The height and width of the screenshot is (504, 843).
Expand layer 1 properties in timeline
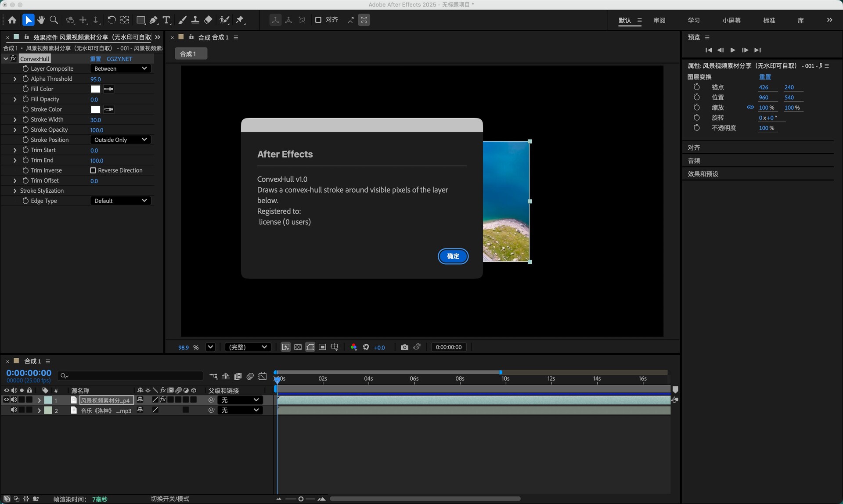coord(39,400)
